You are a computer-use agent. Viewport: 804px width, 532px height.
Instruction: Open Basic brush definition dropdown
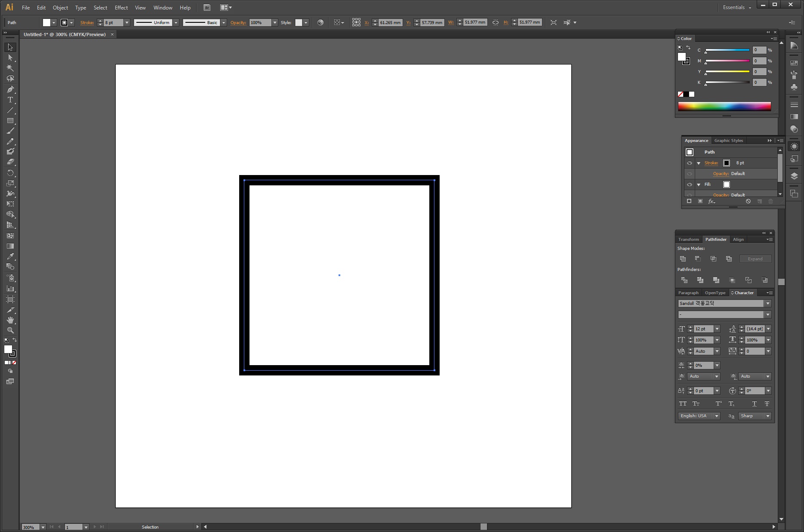(x=224, y=22)
